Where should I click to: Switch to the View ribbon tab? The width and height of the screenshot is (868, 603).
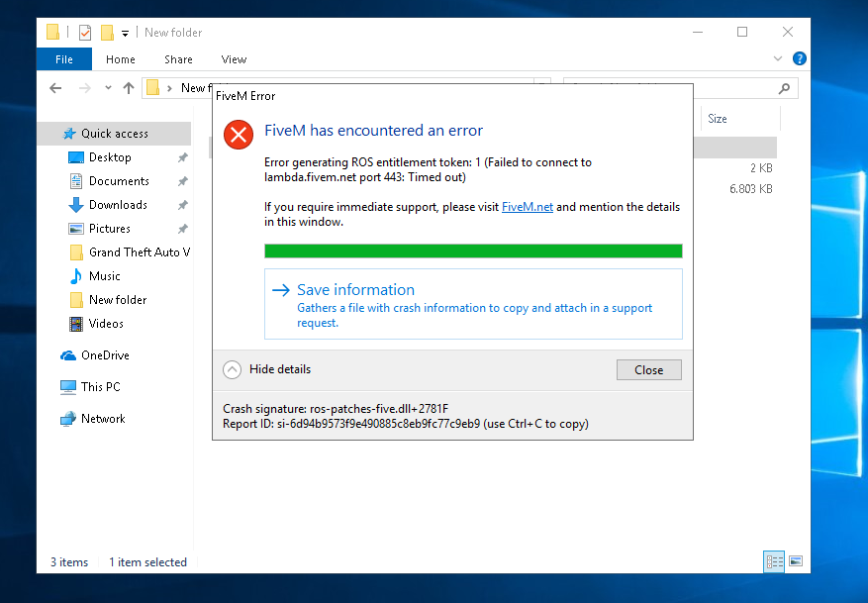click(234, 59)
